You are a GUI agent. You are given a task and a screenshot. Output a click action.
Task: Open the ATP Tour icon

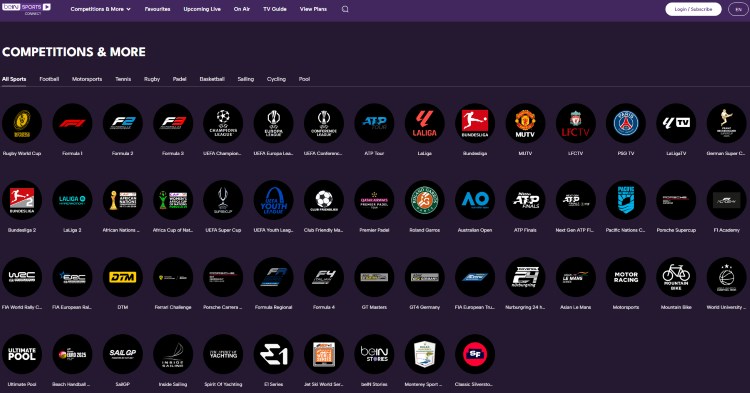pos(374,123)
